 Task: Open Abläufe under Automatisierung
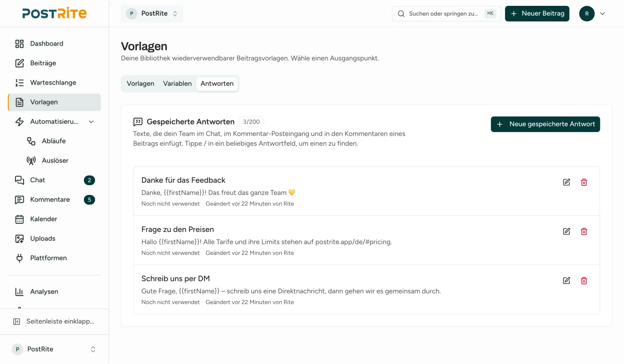tap(60, 141)
